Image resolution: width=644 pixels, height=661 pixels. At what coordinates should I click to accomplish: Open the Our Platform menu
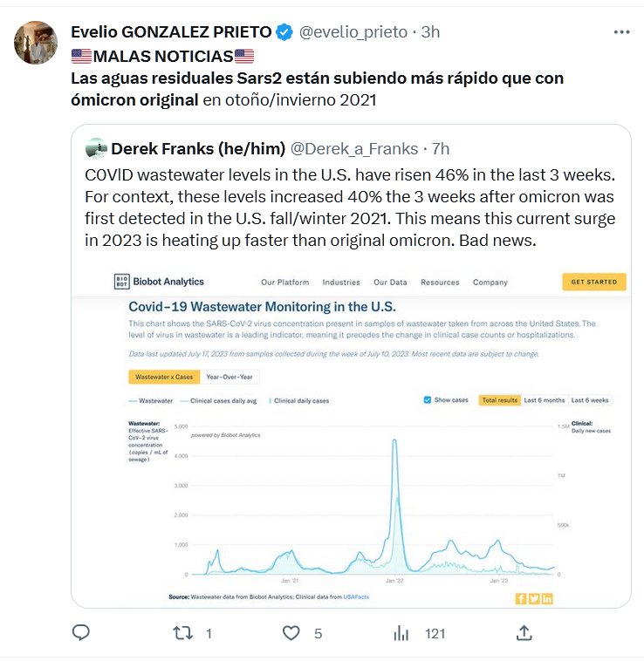pyautogui.click(x=284, y=283)
